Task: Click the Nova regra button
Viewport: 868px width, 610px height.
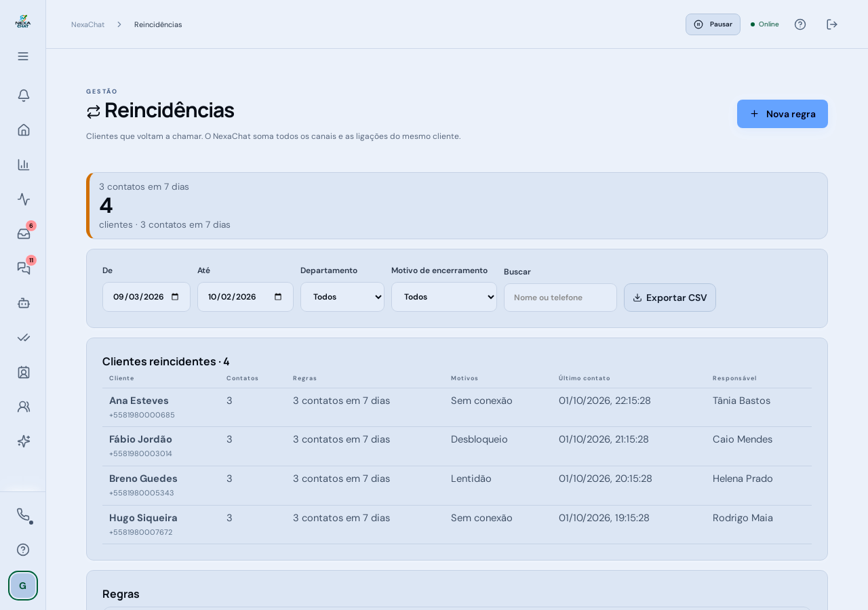Action: [783, 114]
